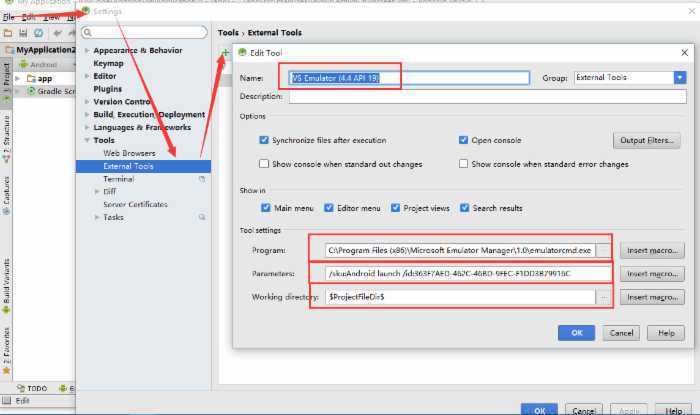Screen dimensions: 700x415
Task: Click the Output Filters button
Action: [646, 140]
